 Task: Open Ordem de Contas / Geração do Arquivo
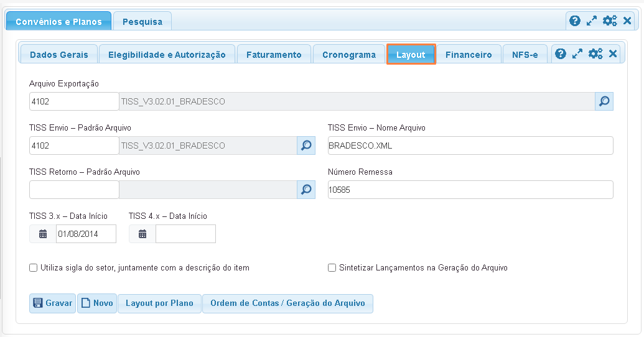click(x=287, y=303)
